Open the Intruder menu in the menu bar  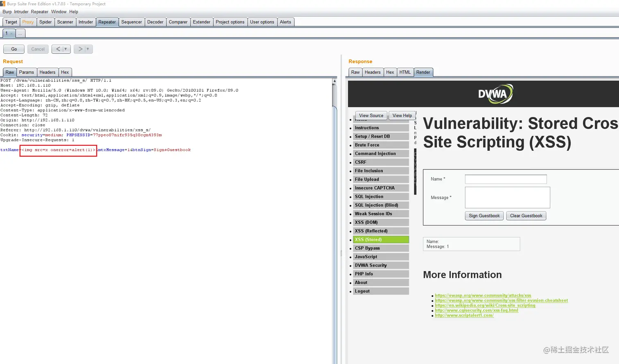(x=21, y=12)
